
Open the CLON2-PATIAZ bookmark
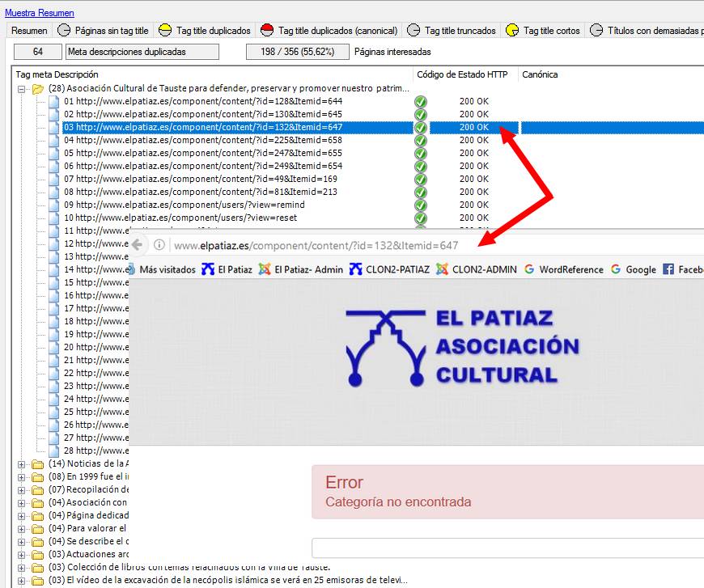click(x=389, y=269)
